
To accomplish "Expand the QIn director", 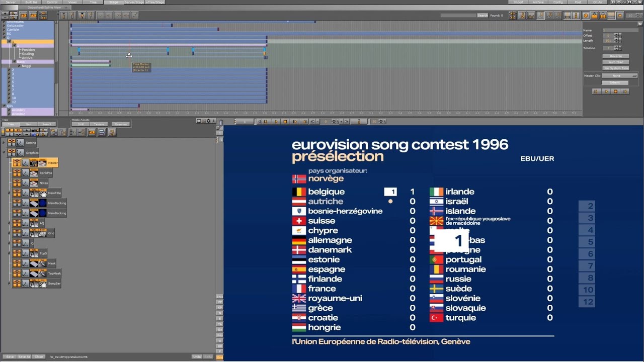I will click(x=4, y=106).
